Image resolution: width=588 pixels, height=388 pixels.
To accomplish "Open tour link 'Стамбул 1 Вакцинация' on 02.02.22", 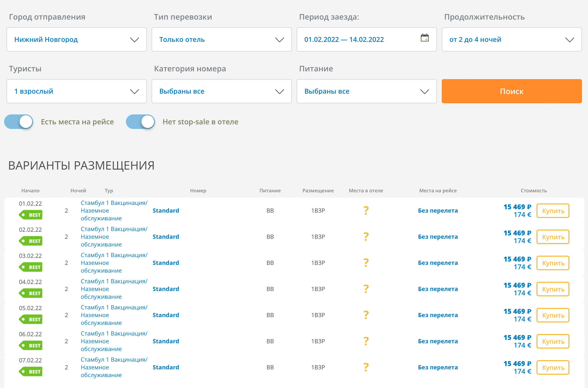I will tap(114, 237).
